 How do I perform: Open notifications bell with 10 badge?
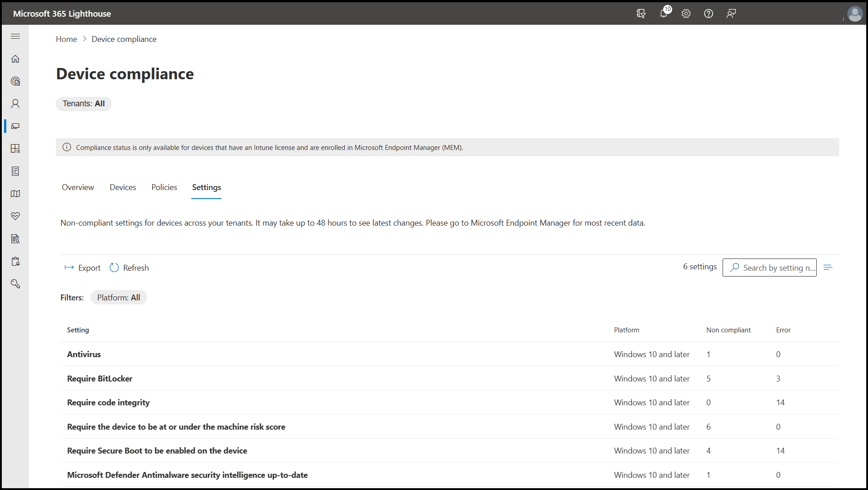point(664,14)
